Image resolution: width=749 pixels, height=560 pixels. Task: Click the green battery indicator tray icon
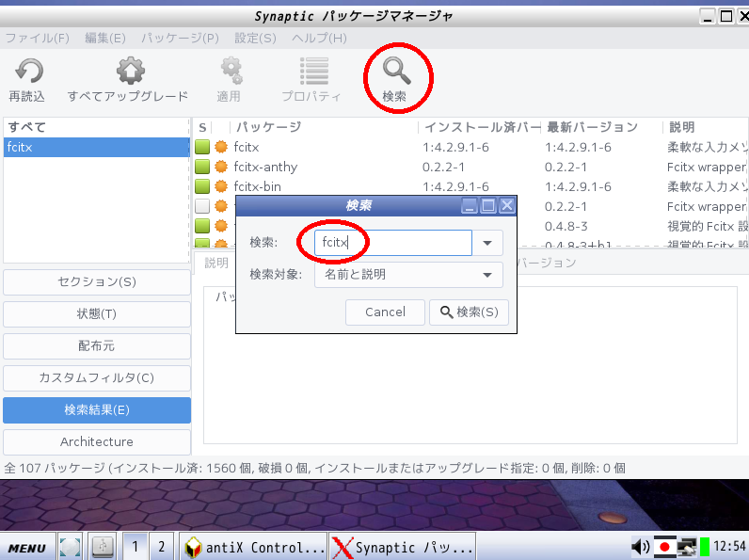705,547
